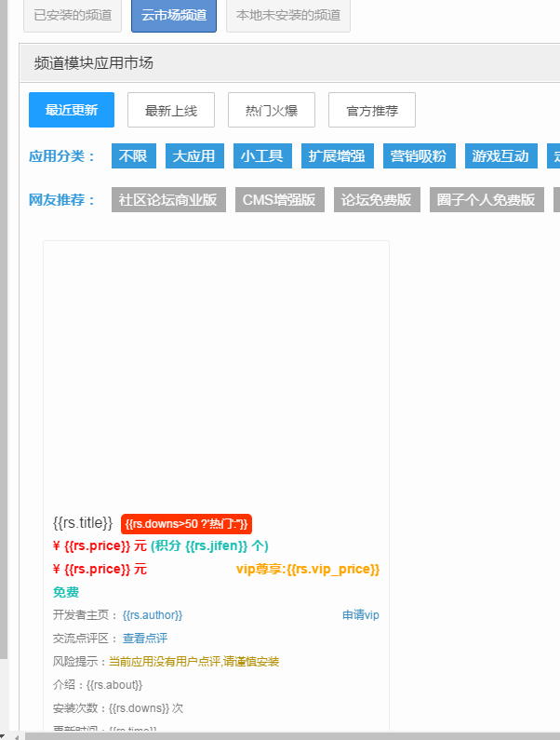Filter by 游戏互动 category
This screenshot has width=560, height=740.
pos(500,155)
